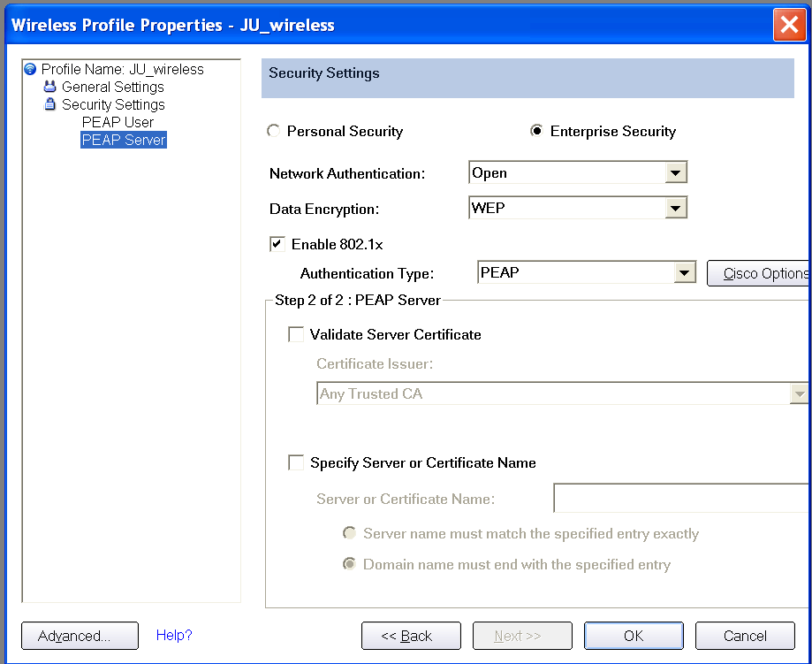
Task: Uncheck the Enable 802.1x checkbox
Action: (277, 244)
